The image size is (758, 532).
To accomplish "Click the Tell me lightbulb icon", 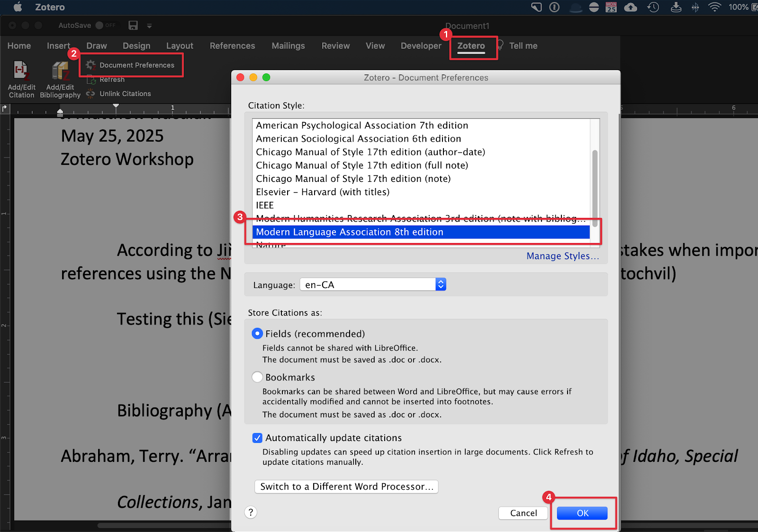I will click(x=500, y=45).
